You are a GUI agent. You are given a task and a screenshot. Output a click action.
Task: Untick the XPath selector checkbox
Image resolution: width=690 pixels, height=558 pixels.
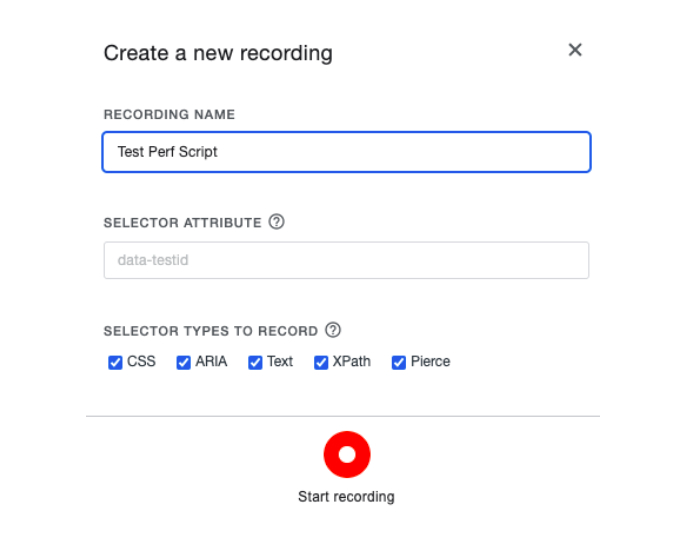pyautogui.click(x=321, y=362)
